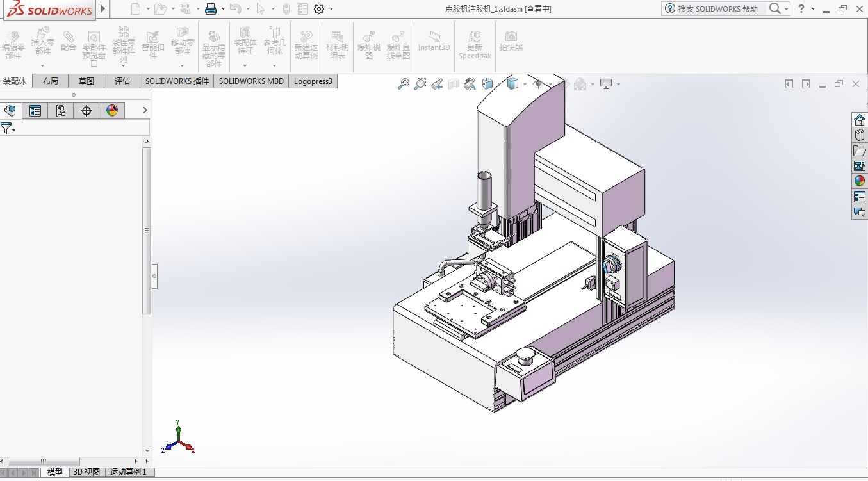
Task: Select Smart Fasteners (智能扣件) tool
Action: 153,44
